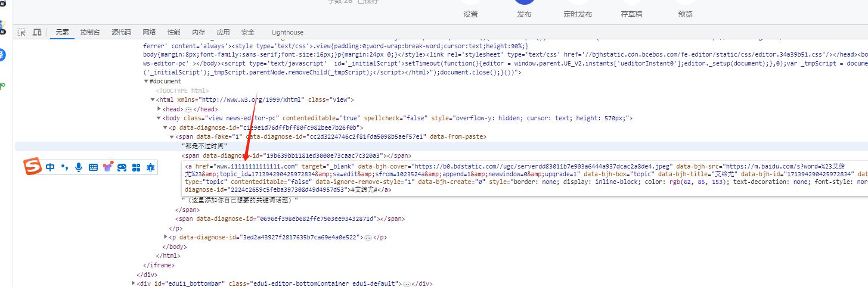Go to the 安全 tab
Screen dimensions: 868x287
click(248, 32)
